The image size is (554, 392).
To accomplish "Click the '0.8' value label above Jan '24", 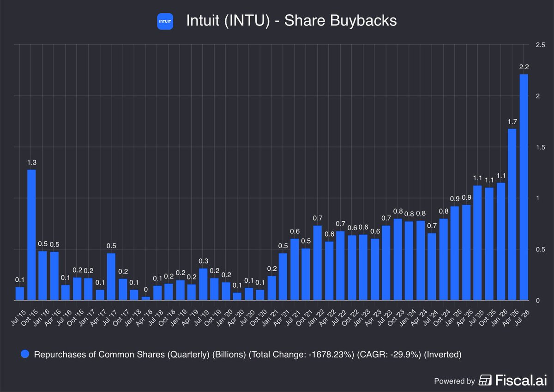I will pos(409,214).
